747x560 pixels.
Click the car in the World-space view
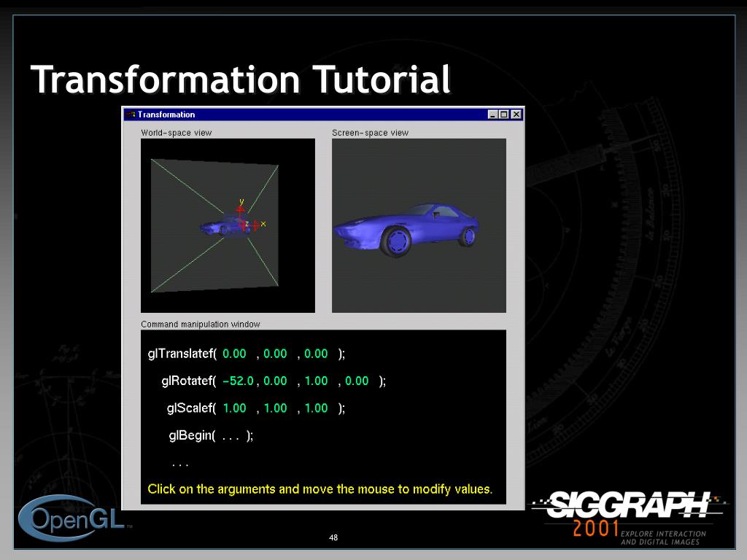[224, 226]
